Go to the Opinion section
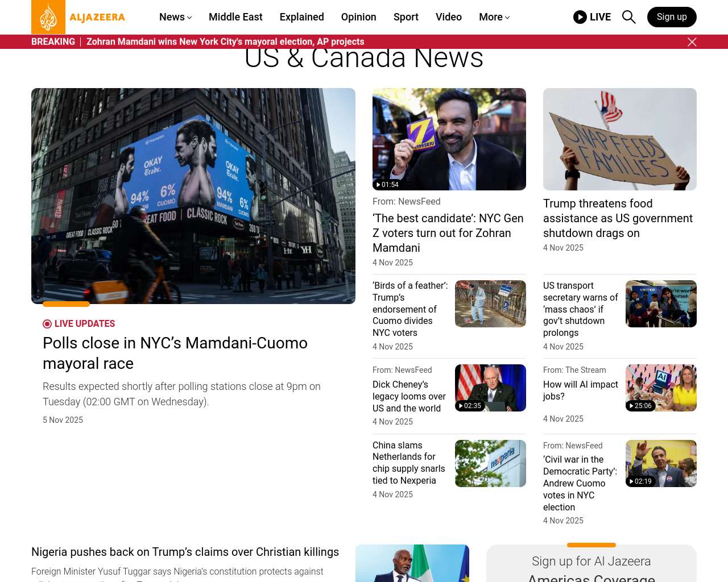728x582 pixels. pos(358,17)
